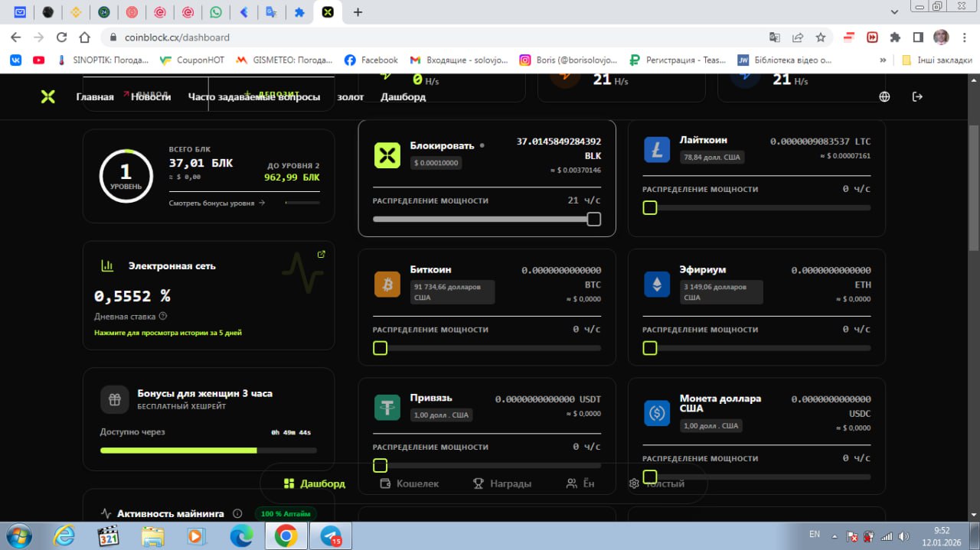Click the Litecoin coin icon
Viewport: 980px width, 550px height.
pyautogui.click(x=657, y=150)
